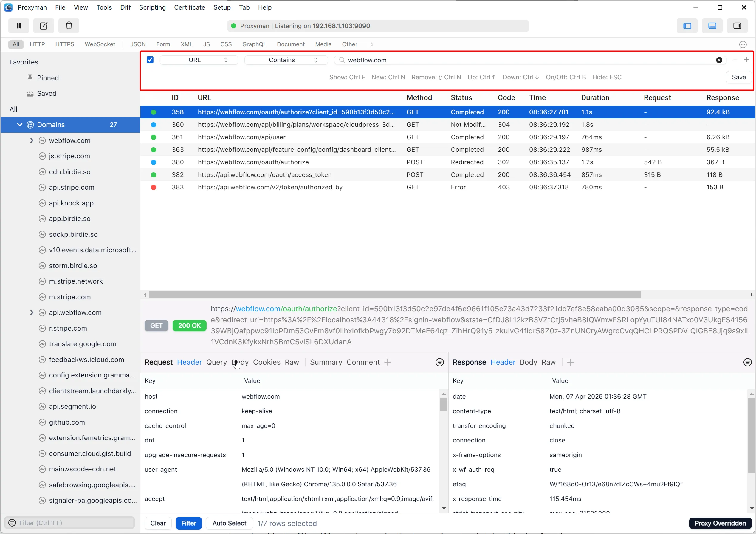
Task: Switch to the GraphQL filter tab
Action: [x=254, y=44]
